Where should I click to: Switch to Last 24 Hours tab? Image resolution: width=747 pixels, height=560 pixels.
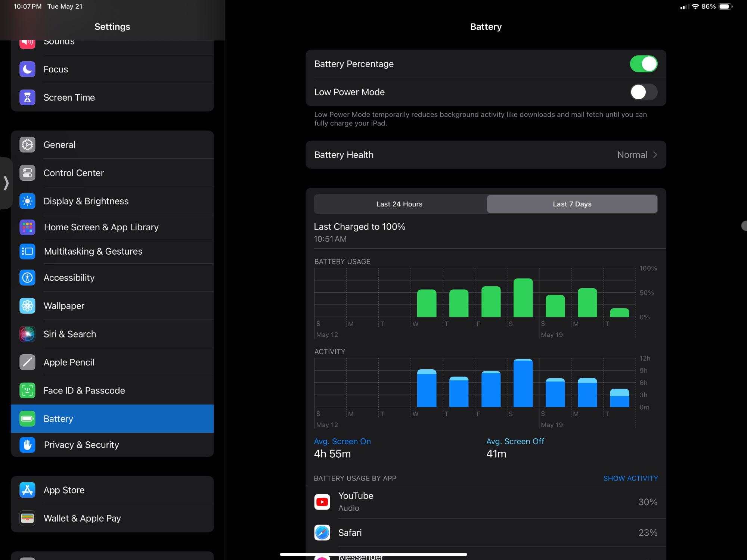tap(399, 204)
